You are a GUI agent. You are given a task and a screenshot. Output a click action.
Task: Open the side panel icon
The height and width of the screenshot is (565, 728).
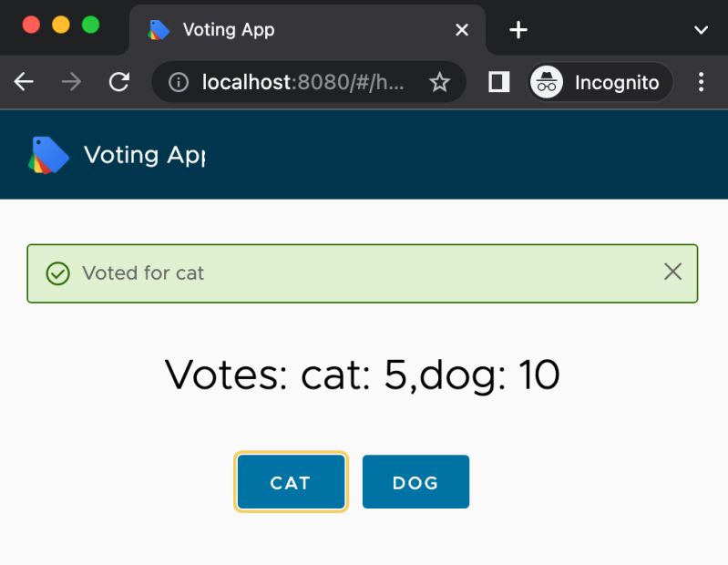click(498, 82)
